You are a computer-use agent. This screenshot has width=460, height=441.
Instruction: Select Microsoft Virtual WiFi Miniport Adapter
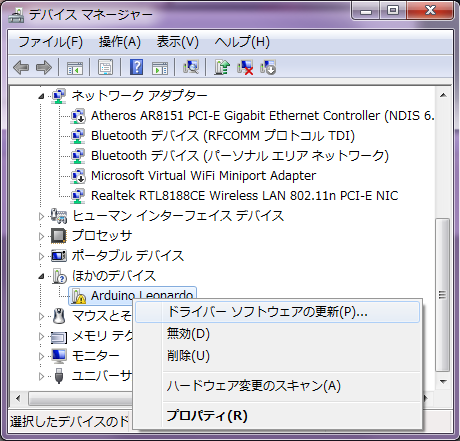pyautogui.click(x=203, y=176)
